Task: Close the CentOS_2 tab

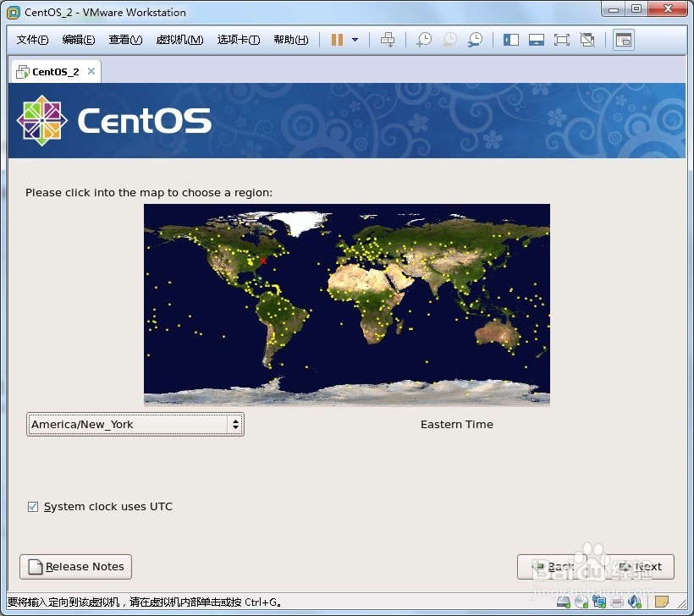Action: click(91, 71)
